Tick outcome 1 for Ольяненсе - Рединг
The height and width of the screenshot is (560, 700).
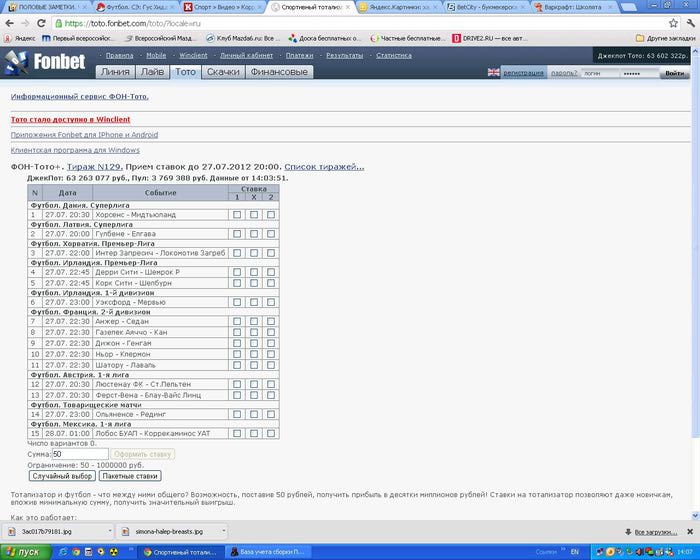pyautogui.click(x=237, y=414)
